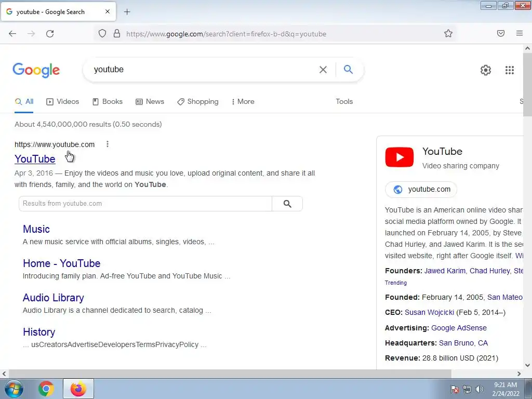Focus the Results from youtube.com search field
The height and width of the screenshot is (399, 532).
click(x=145, y=204)
